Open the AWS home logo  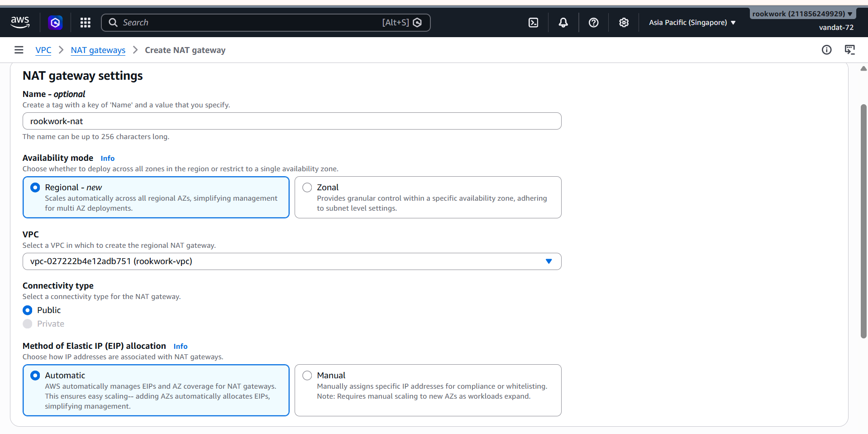[x=20, y=22]
